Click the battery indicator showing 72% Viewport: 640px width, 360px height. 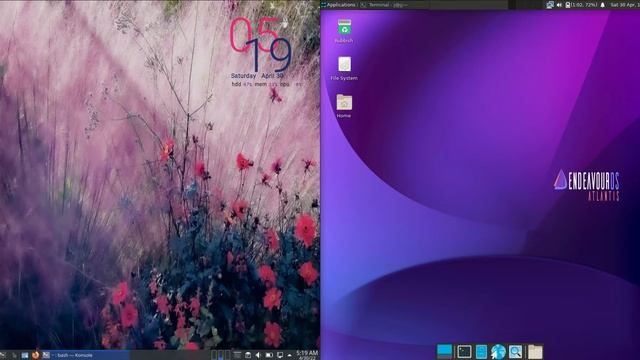tap(581, 5)
